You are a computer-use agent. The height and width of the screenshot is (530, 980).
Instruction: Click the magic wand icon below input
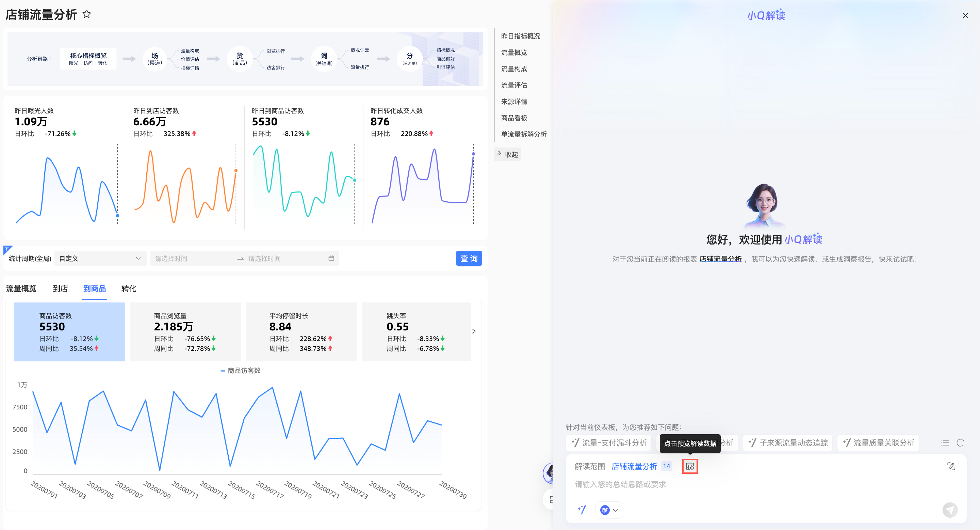point(582,510)
